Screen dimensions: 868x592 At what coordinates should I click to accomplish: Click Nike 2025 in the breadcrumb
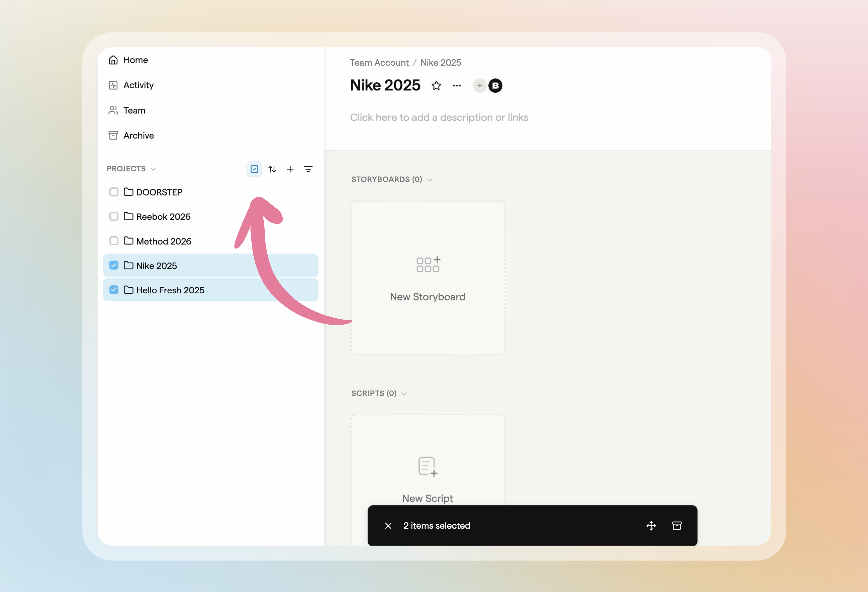[441, 63]
